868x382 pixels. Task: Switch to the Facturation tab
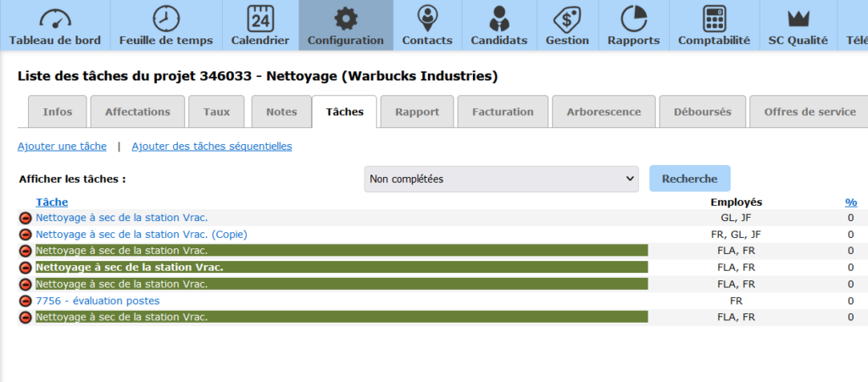point(503,112)
